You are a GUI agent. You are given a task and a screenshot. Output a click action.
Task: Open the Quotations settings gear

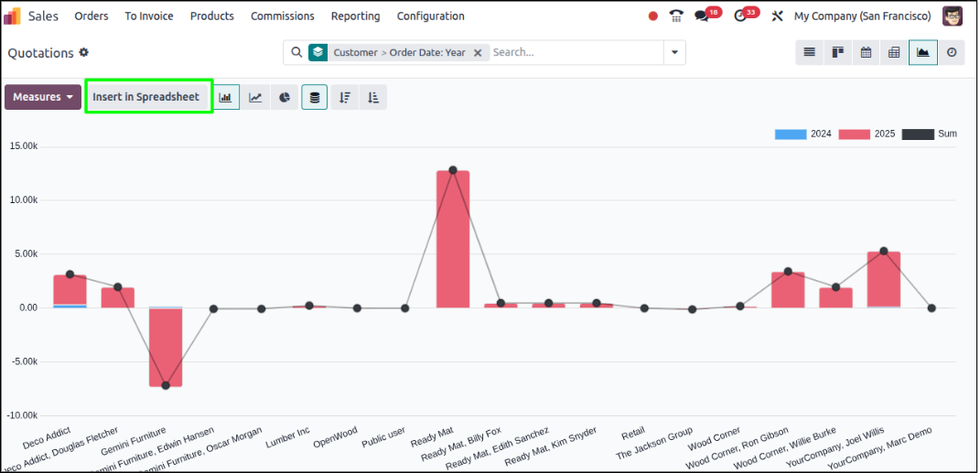tap(84, 52)
